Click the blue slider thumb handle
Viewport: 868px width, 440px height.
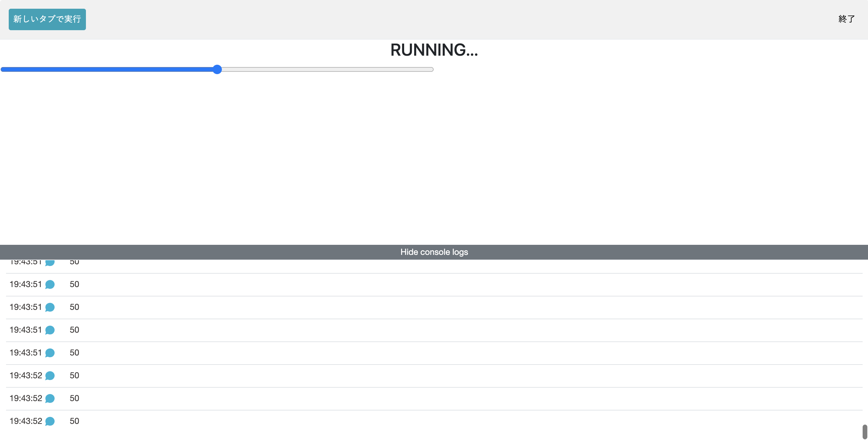pos(218,69)
